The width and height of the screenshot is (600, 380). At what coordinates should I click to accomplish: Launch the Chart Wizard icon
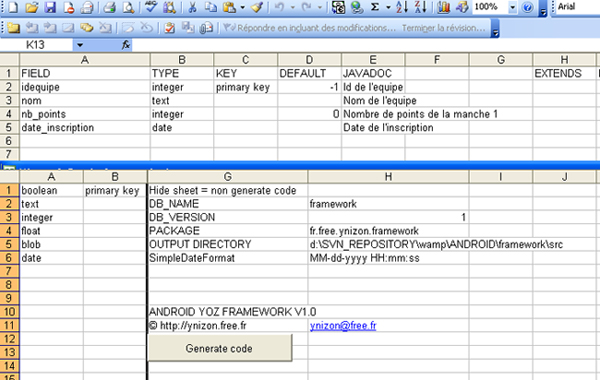pyautogui.click(x=443, y=7)
